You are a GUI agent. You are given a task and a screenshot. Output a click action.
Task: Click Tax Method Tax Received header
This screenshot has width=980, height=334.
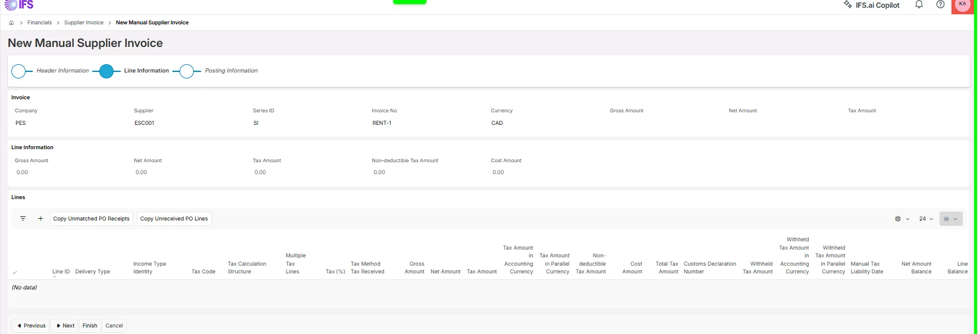tap(367, 267)
